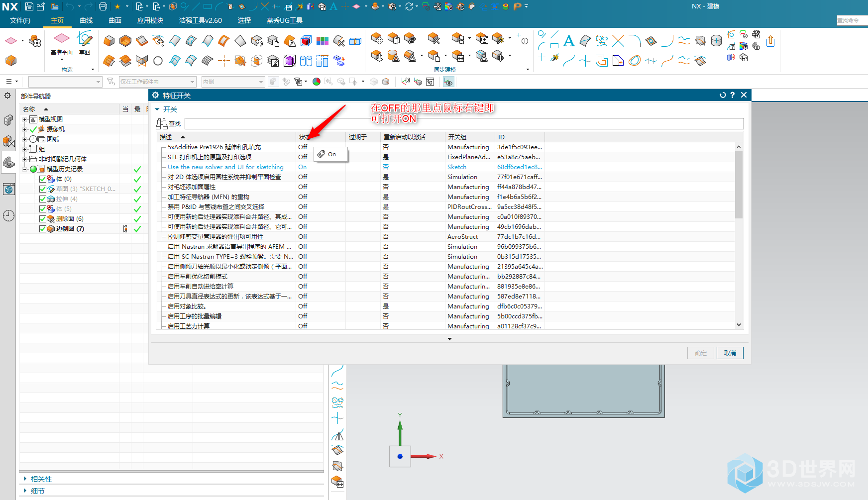868x500 pixels.
Task: Open the web browser sidebar tab
Action: coord(8,190)
